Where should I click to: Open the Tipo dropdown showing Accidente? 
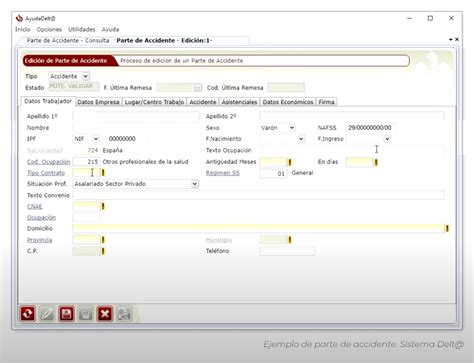[x=86, y=76]
